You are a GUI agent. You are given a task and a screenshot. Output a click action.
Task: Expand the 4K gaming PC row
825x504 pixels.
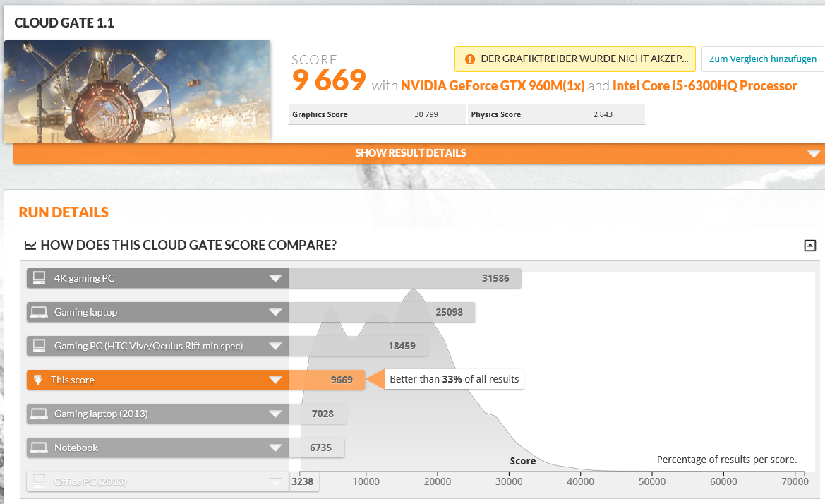(x=275, y=278)
